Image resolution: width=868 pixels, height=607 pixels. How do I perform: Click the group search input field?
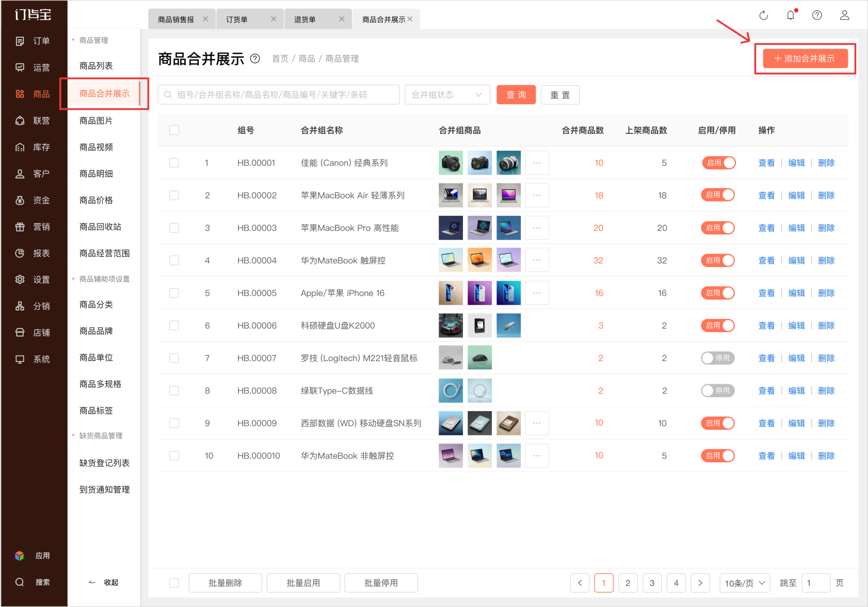278,95
